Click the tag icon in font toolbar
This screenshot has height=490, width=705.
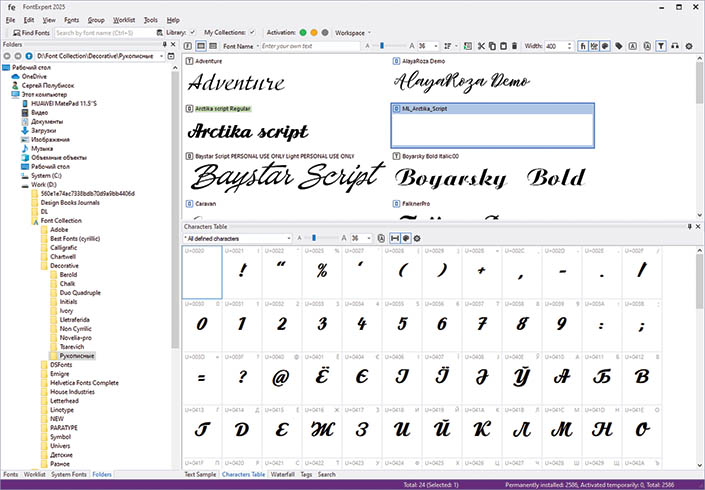pos(620,46)
